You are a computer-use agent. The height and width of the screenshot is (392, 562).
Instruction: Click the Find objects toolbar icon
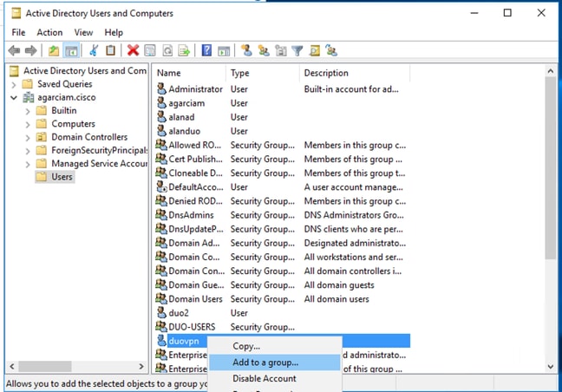(314, 50)
